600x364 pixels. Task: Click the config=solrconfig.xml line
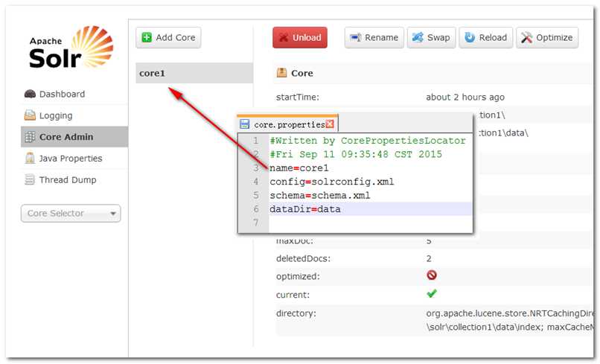pos(331,182)
